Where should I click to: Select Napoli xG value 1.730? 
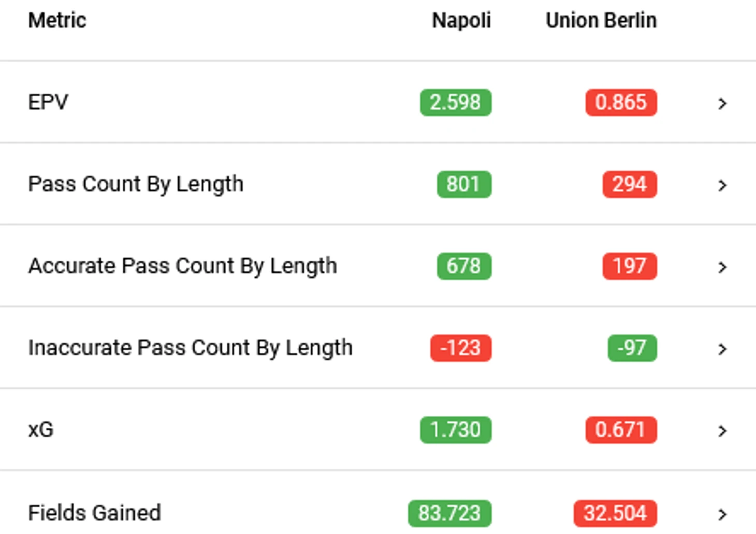pyautogui.click(x=455, y=430)
